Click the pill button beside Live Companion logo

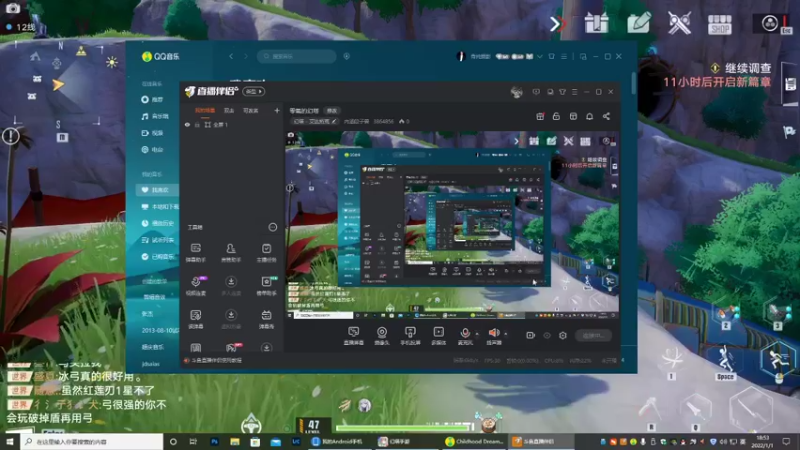click(x=254, y=91)
